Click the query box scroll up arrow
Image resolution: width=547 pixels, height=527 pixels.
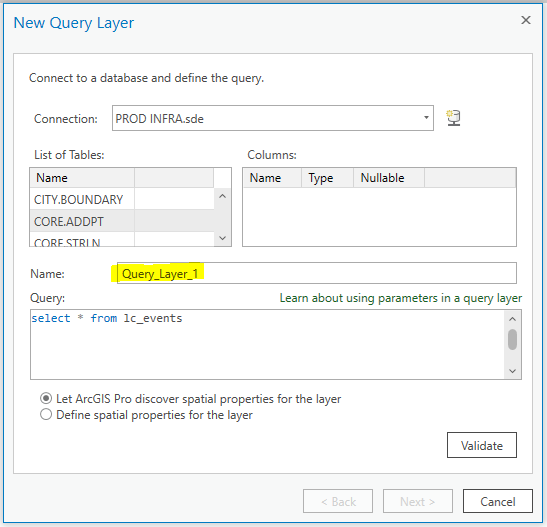pos(512,319)
